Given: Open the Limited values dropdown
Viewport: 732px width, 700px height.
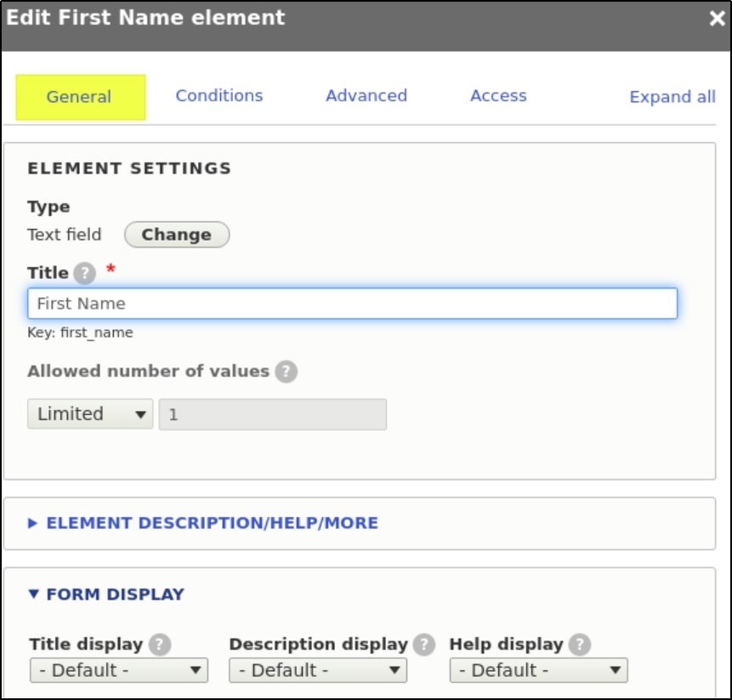Looking at the screenshot, I should coord(90,414).
